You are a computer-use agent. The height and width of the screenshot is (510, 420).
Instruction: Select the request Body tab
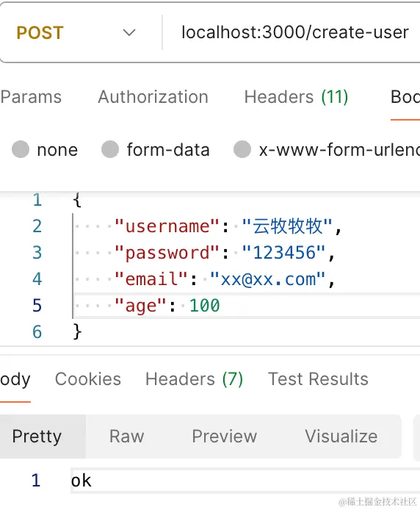tap(405, 97)
